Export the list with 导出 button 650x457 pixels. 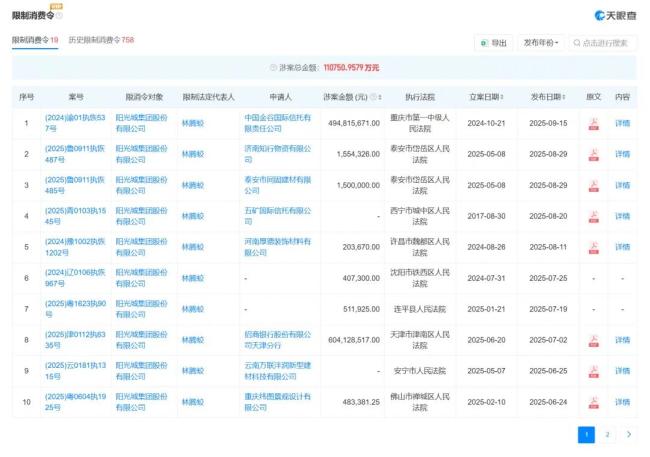[494, 43]
